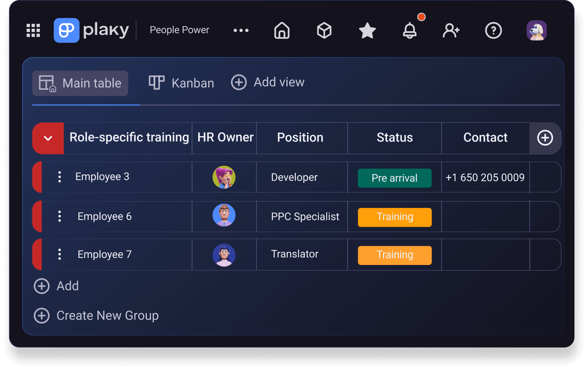588x370 pixels.
Task: Check notifications via the bell icon
Action: tap(410, 31)
